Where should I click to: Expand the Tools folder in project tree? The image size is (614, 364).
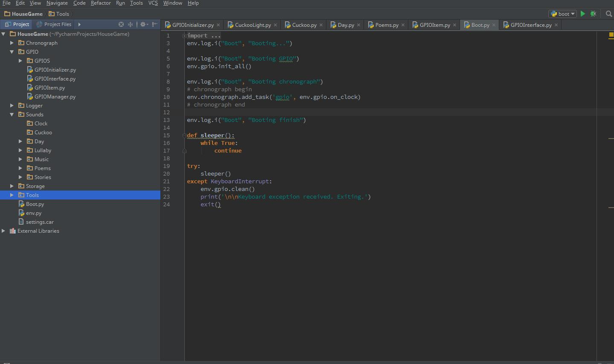11,195
